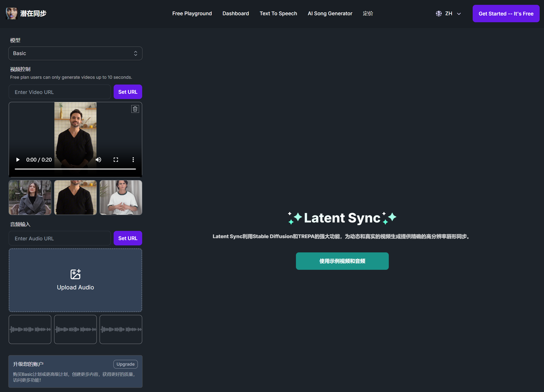Select the woman in gray coat thumbnail

[x=30, y=198]
